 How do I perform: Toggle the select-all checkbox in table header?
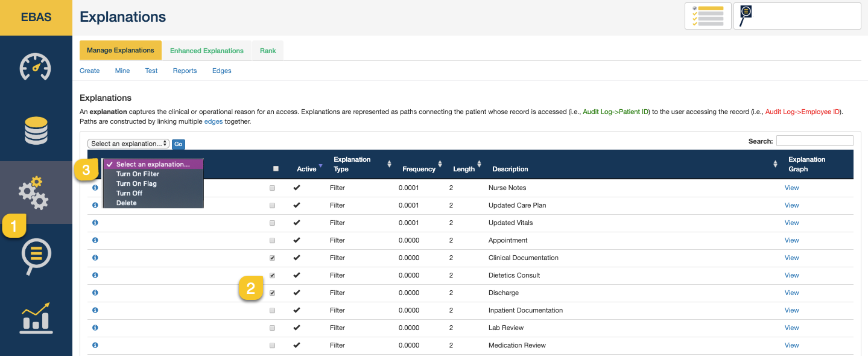(276, 169)
